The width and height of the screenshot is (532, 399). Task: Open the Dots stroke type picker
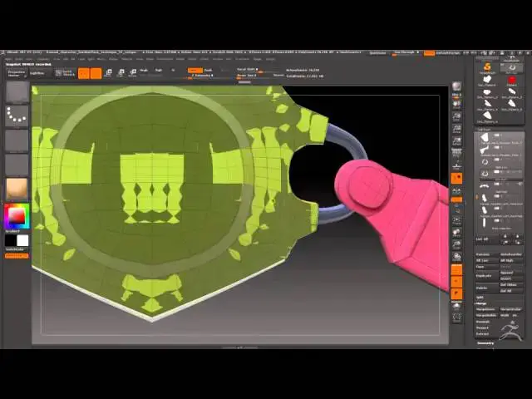point(17,116)
